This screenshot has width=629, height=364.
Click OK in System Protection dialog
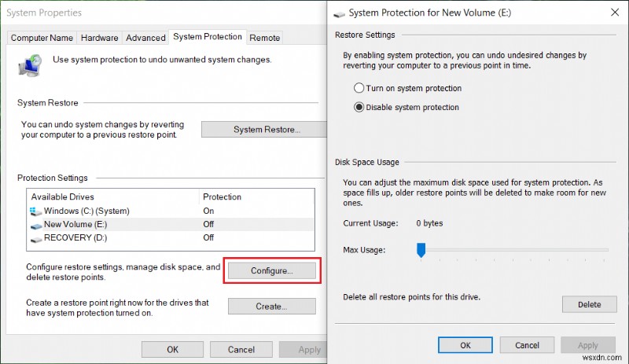coord(465,345)
